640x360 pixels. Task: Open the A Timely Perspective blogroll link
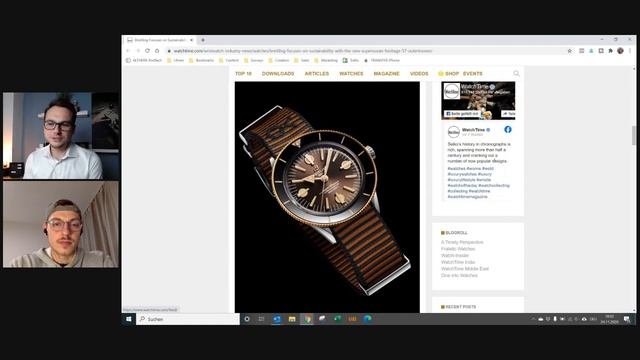(462, 242)
